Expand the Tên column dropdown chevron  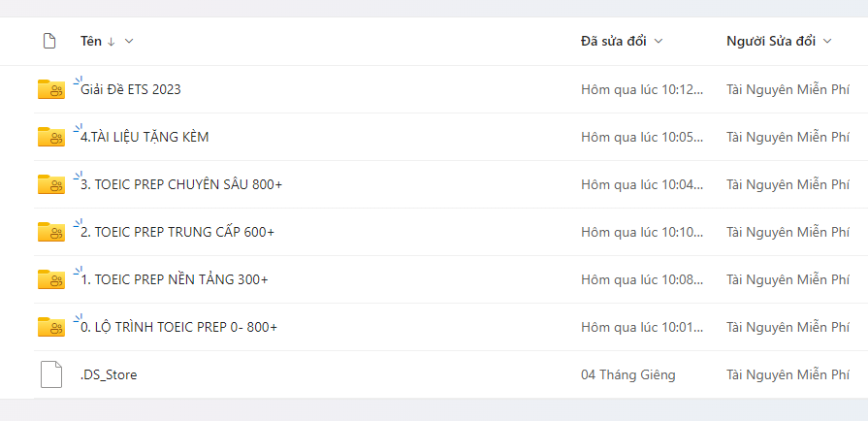pos(129,41)
